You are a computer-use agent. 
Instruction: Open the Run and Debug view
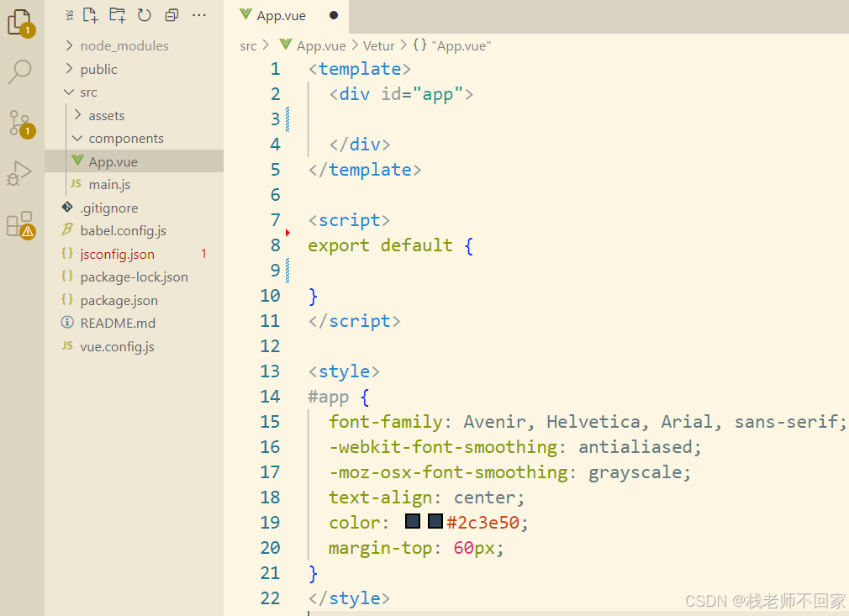pos(20,174)
